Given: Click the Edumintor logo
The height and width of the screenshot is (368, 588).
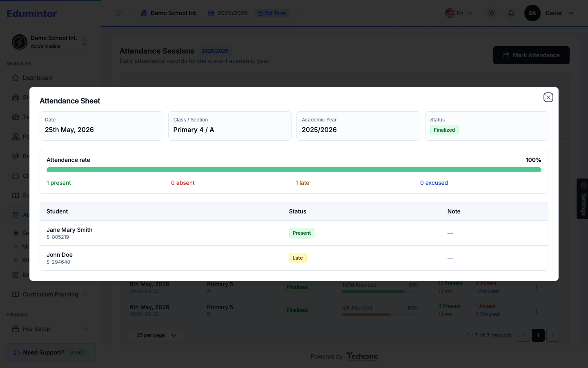Looking at the screenshot, I should [x=32, y=13].
